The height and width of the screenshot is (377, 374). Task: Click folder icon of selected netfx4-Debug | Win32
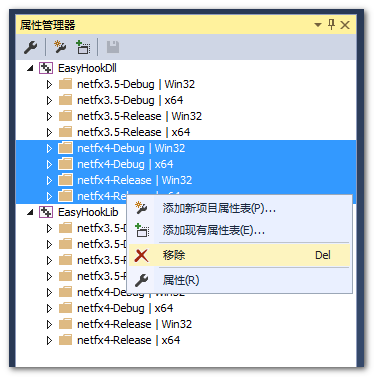pos(65,148)
